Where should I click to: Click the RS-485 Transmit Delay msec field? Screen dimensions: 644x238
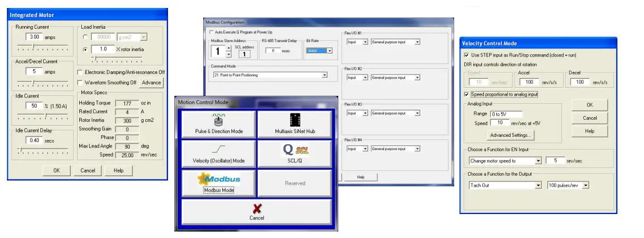[273, 51]
